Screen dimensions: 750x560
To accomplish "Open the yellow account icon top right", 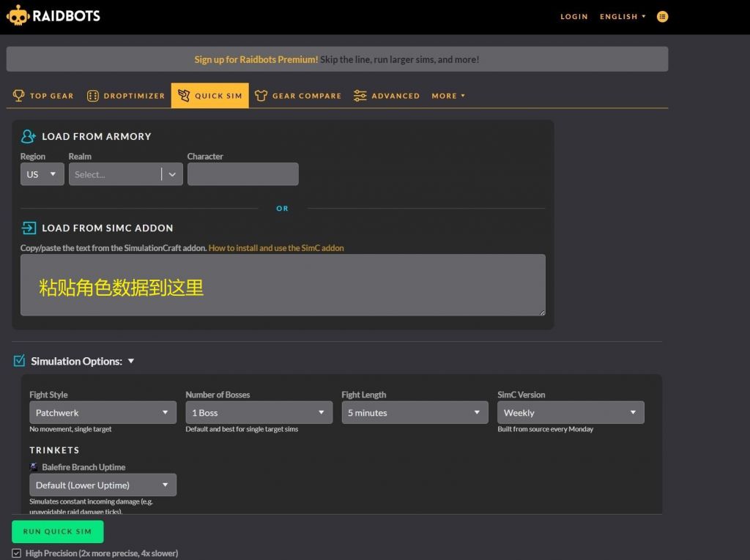I will click(x=662, y=16).
